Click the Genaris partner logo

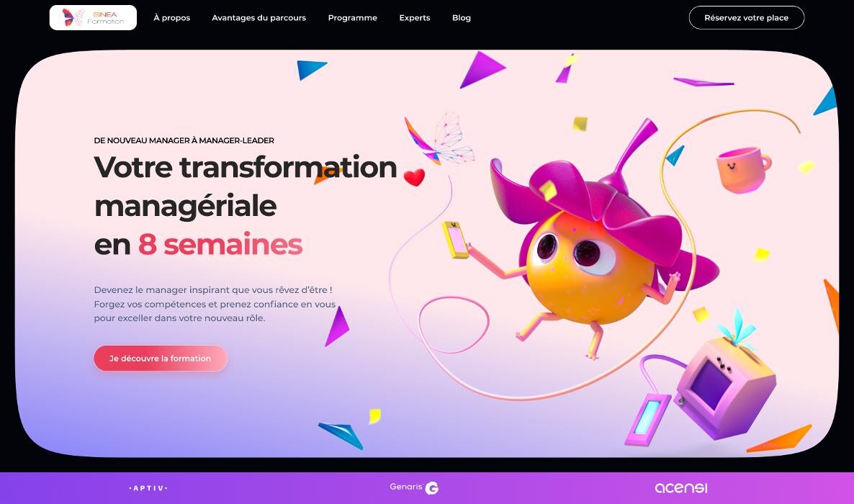414,487
